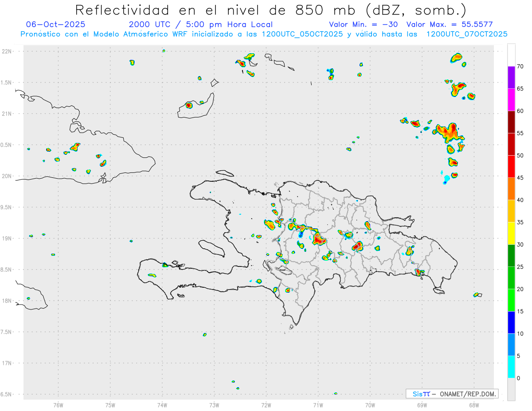
Task: Click the purple 65-70 dBZ colorbar segment
Action: [511, 78]
